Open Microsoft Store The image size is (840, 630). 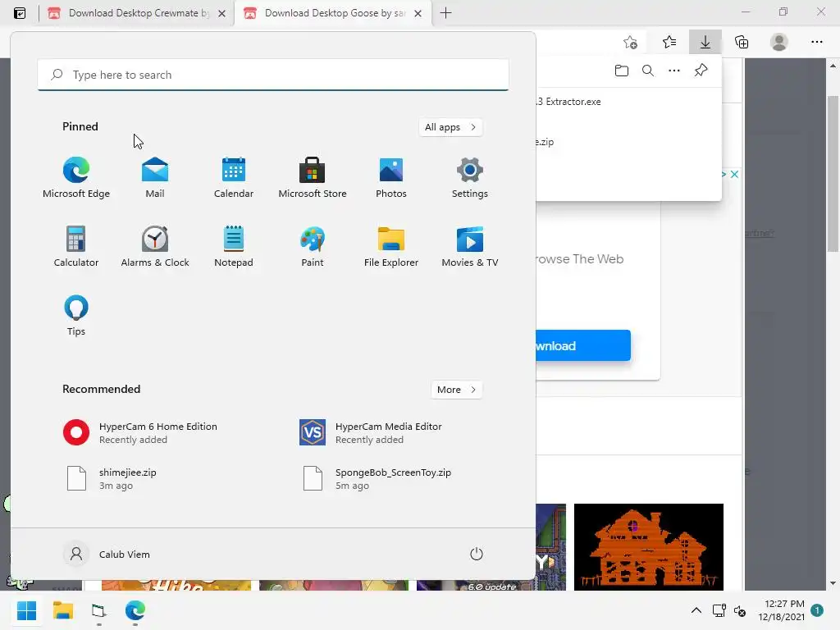pos(313,178)
